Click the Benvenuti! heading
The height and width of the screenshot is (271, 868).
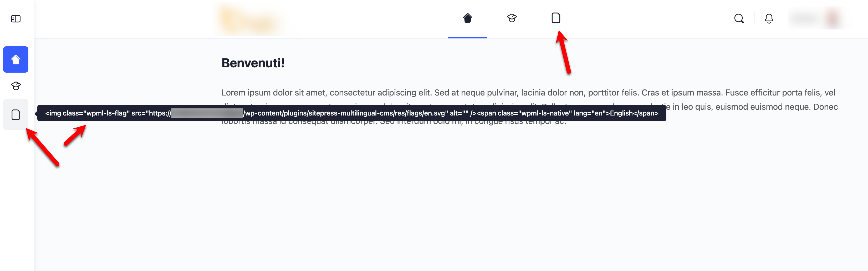(x=253, y=63)
